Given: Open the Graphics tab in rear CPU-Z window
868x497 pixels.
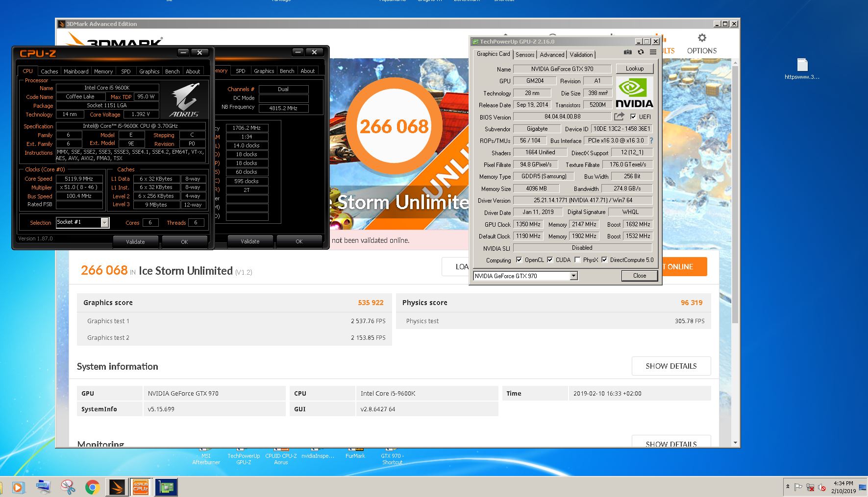Looking at the screenshot, I should pos(264,71).
